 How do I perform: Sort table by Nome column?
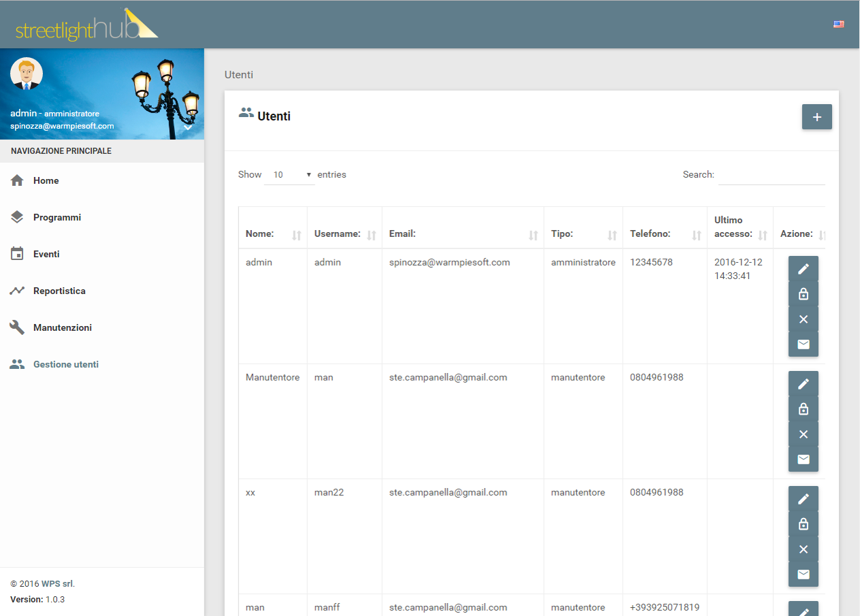click(273, 227)
